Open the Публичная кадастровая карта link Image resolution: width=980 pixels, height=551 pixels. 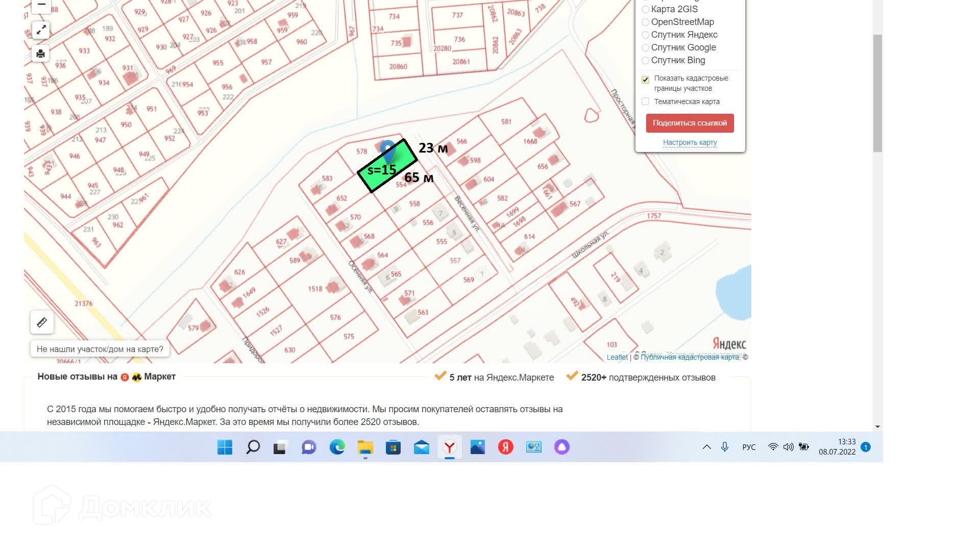690,357
